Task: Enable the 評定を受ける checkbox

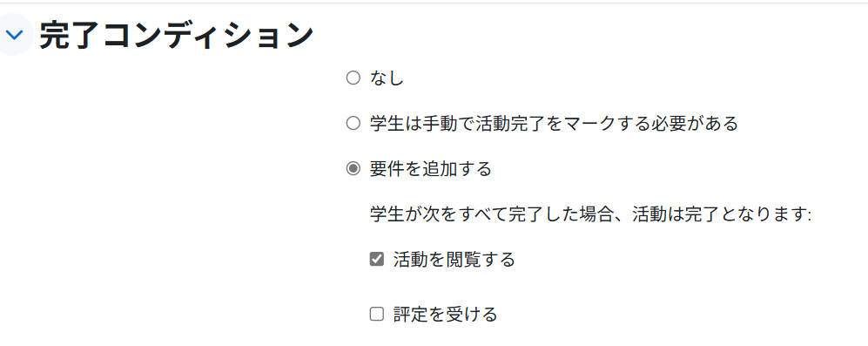Action: coord(376,315)
